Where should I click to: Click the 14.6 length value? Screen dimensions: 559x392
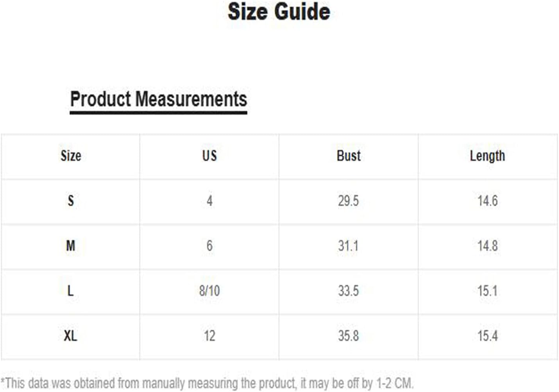[487, 201]
